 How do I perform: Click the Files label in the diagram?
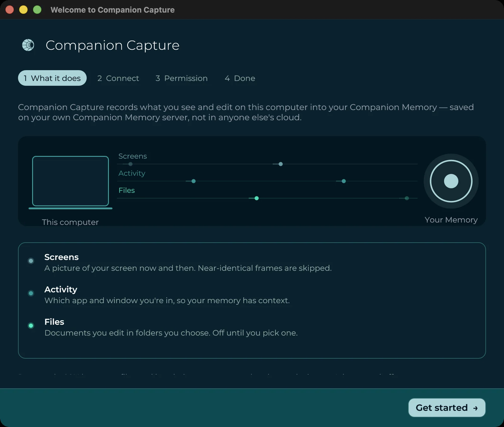pos(127,190)
